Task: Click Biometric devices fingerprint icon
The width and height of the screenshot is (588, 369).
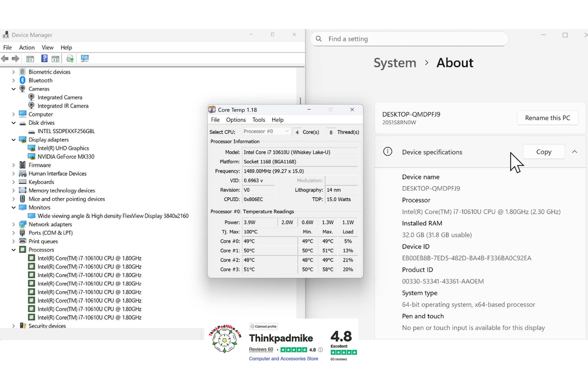Action: [22, 72]
